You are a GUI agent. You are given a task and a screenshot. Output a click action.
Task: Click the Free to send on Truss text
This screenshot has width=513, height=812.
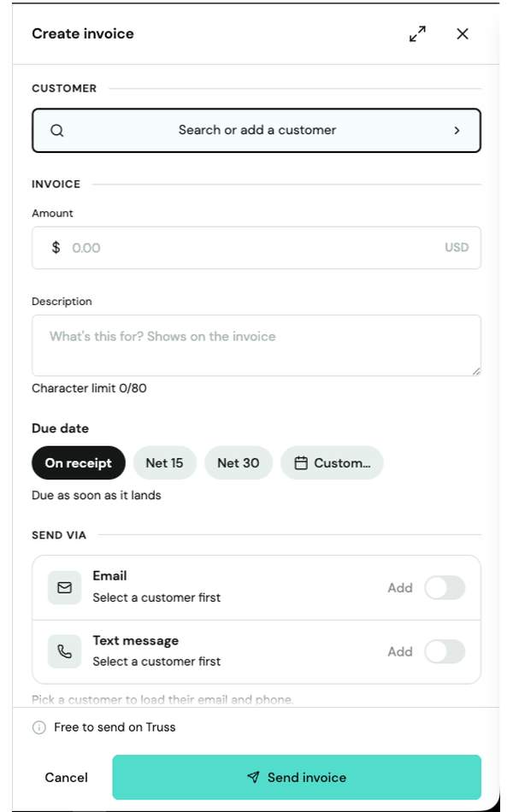pyautogui.click(x=115, y=727)
